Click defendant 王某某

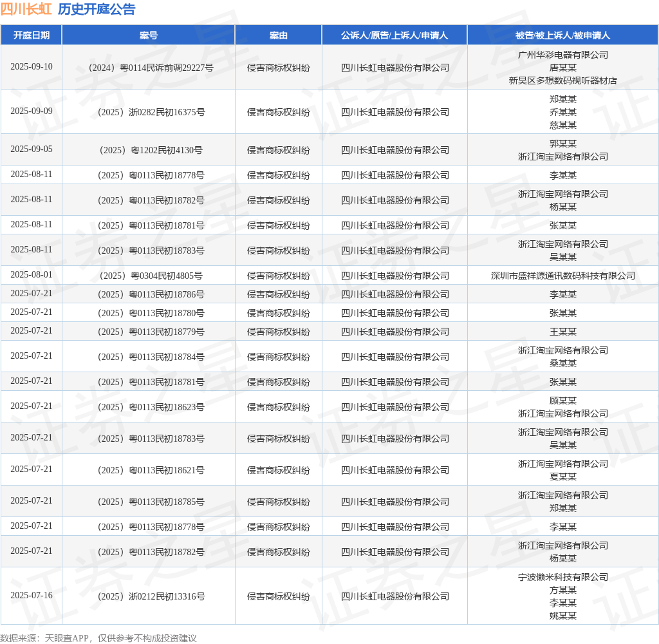pyautogui.click(x=562, y=332)
